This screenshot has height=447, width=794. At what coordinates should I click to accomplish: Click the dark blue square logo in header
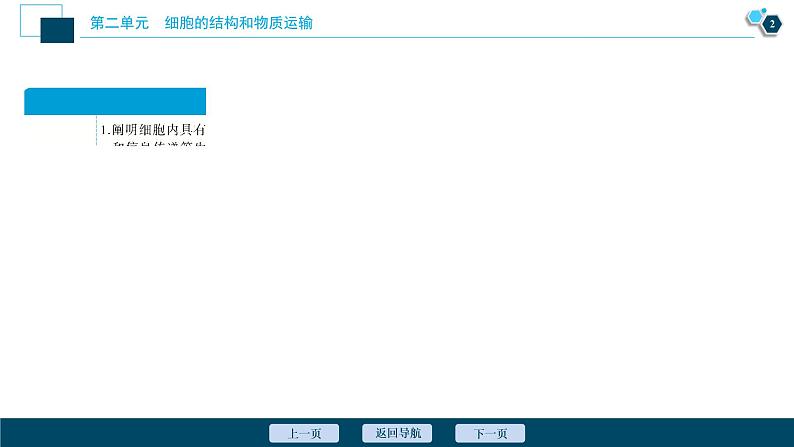coord(57,30)
